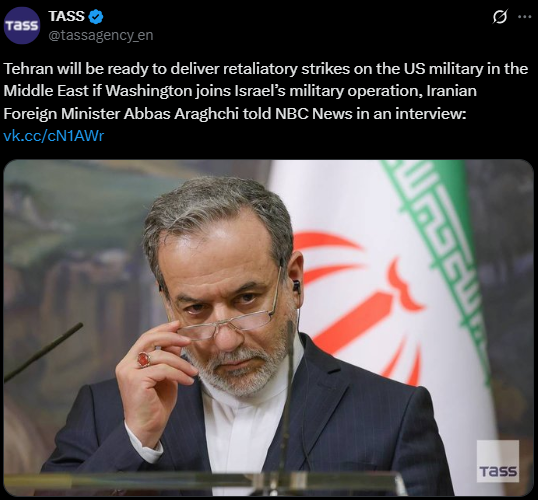The height and width of the screenshot is (500, 538).
Task: Click the red gemstone ring in the photo
Action: (144, 359)
